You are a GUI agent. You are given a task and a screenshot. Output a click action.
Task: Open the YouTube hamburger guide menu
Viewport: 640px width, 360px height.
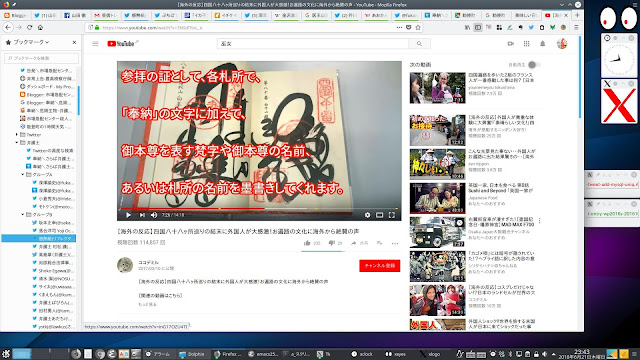pos(95,44)
